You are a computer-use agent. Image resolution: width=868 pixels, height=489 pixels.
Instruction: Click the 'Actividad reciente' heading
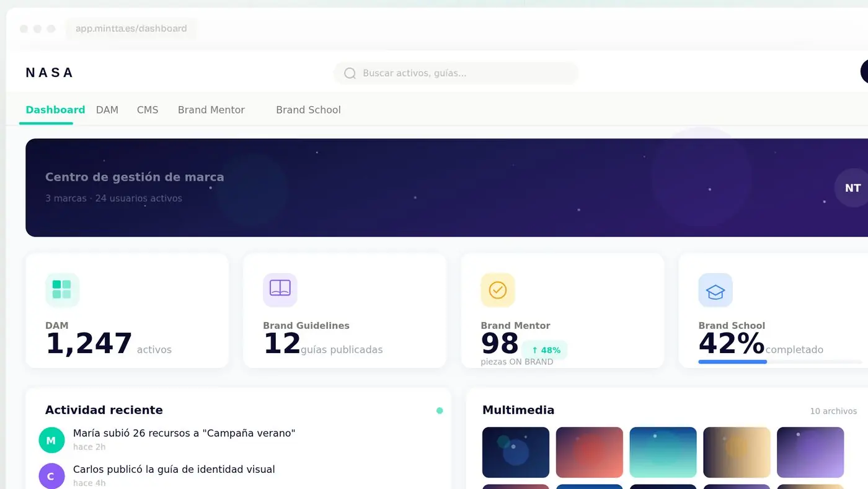[104, 410]
